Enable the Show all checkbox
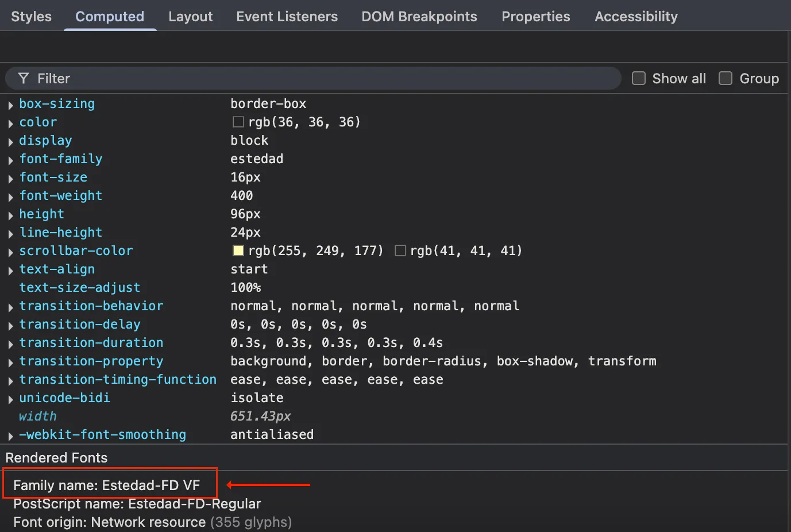The image size is (791, 532). (638, 78)
